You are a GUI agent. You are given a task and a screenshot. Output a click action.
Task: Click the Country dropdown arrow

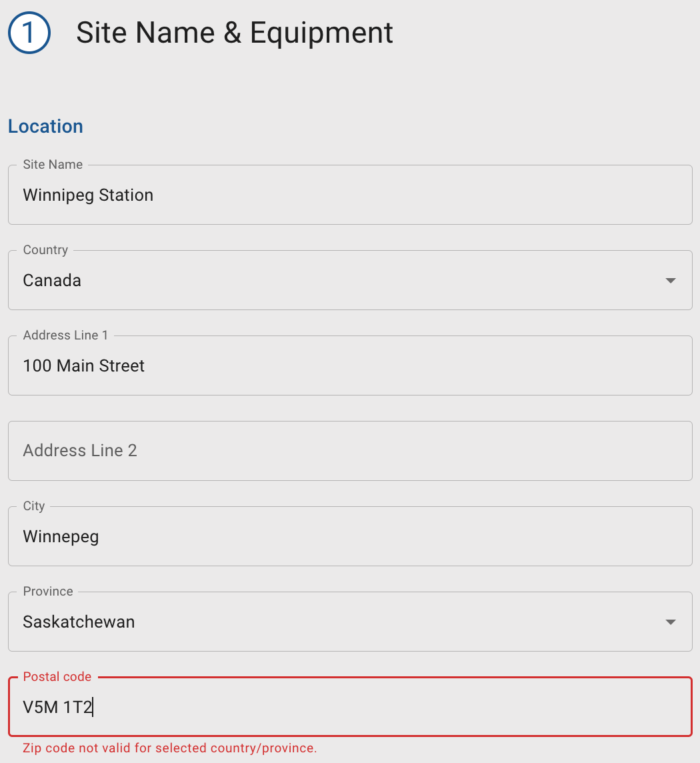(671, 281)
